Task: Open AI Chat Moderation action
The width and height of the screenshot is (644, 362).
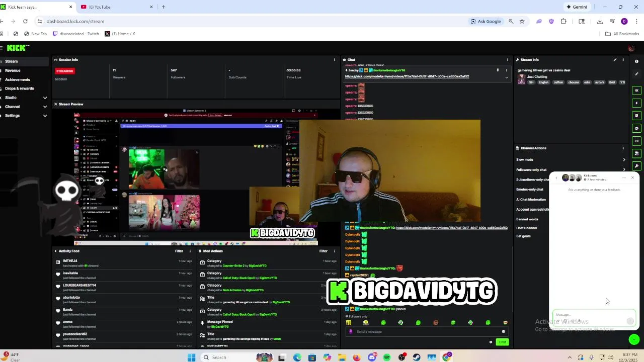Action: point(531,200)
